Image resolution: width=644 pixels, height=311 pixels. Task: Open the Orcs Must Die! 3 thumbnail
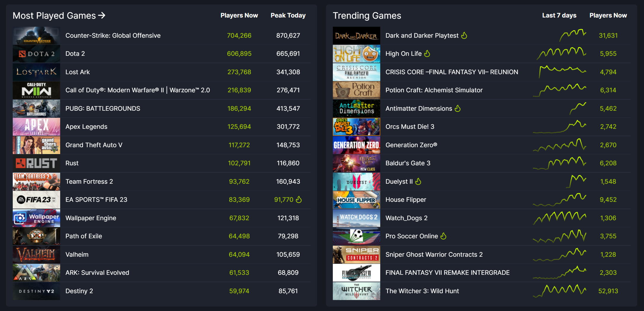(x=357, y=127)
